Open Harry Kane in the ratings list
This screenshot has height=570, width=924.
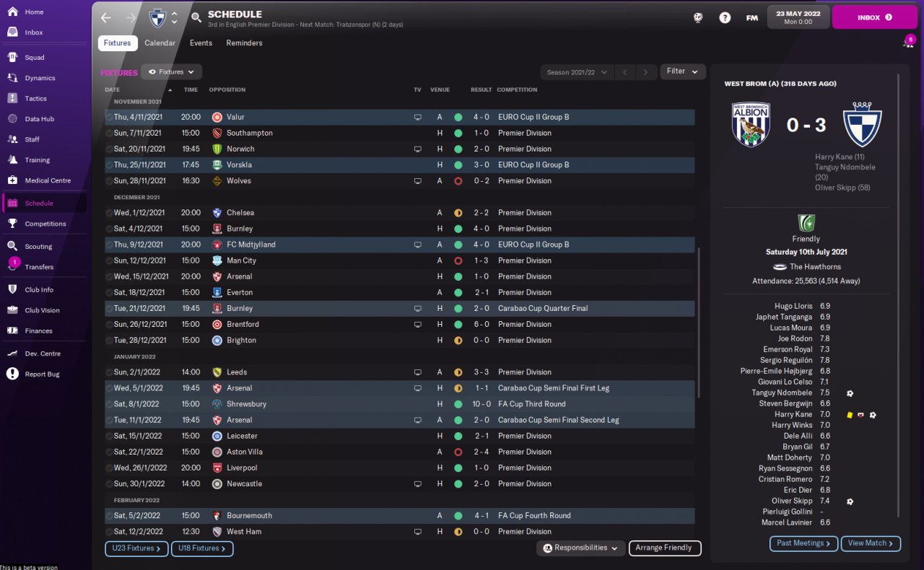pos(793,415)
